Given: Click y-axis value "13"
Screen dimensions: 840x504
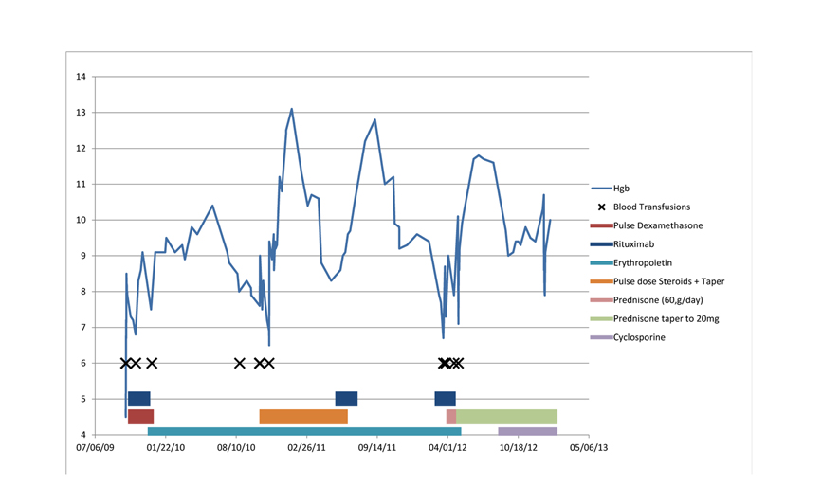Looking at the screenshot, I should click(81, 113).
